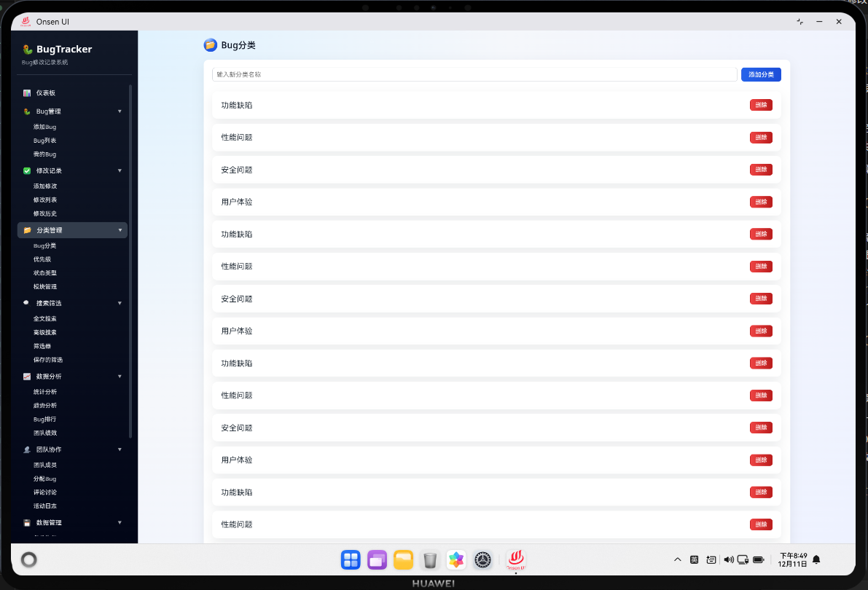This screenshot has width=868, height=590.
Task: Collapse the 搜索筛选 section arrow
Action: [120, 303]
